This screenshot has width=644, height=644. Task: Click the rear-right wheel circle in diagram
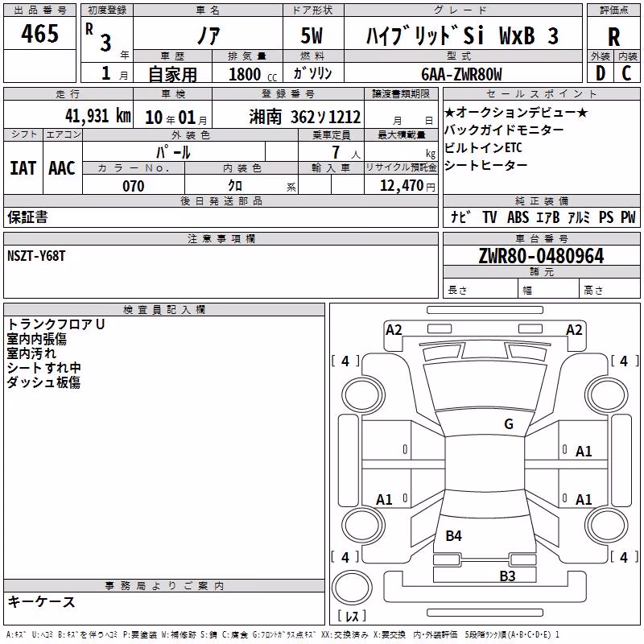[606, 525]
